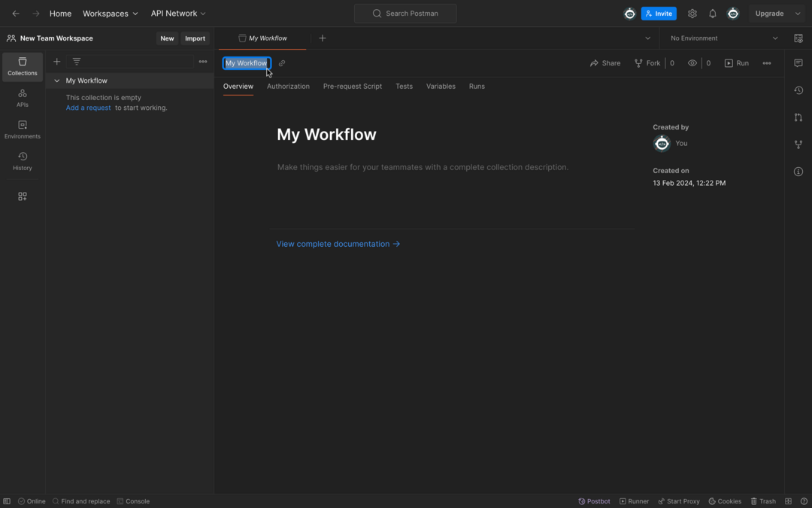Select My Workflow in the collections tree
Screen dimensions: 812x508
click(86, 81)
